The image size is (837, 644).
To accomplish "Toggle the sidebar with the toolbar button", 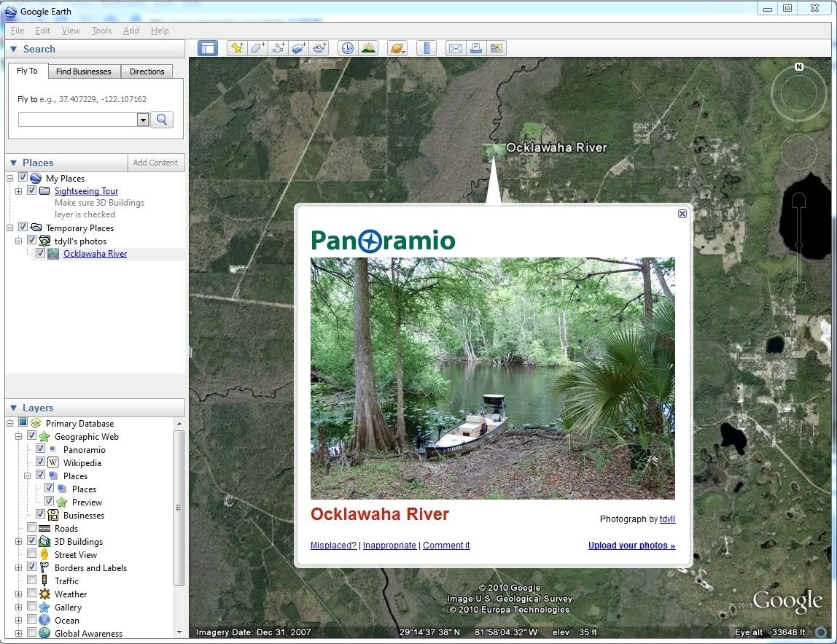I will (208, 48).
